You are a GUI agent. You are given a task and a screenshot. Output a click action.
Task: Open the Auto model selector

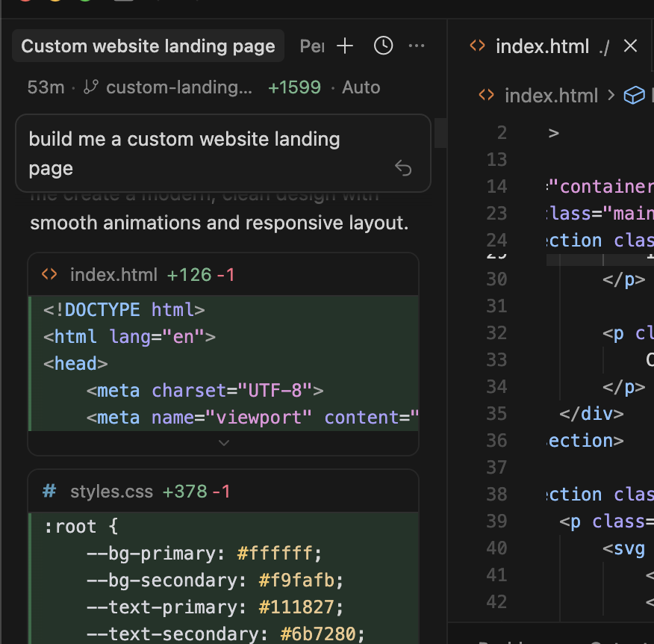click(x=361, y=87)
